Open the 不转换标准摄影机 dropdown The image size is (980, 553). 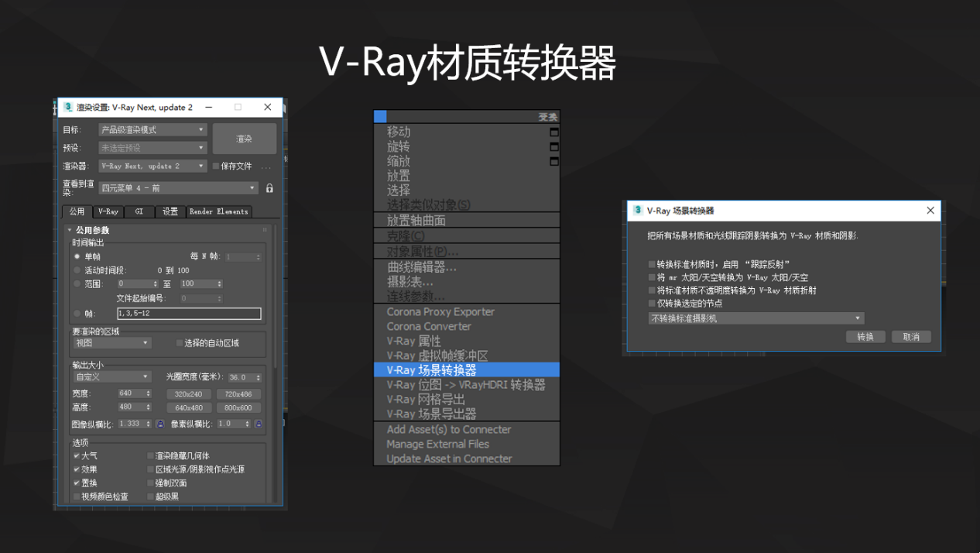tap(756, 318)
